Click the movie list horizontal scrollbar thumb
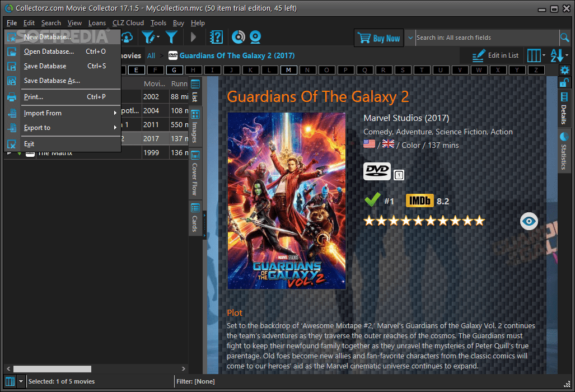 pos(53,368)
